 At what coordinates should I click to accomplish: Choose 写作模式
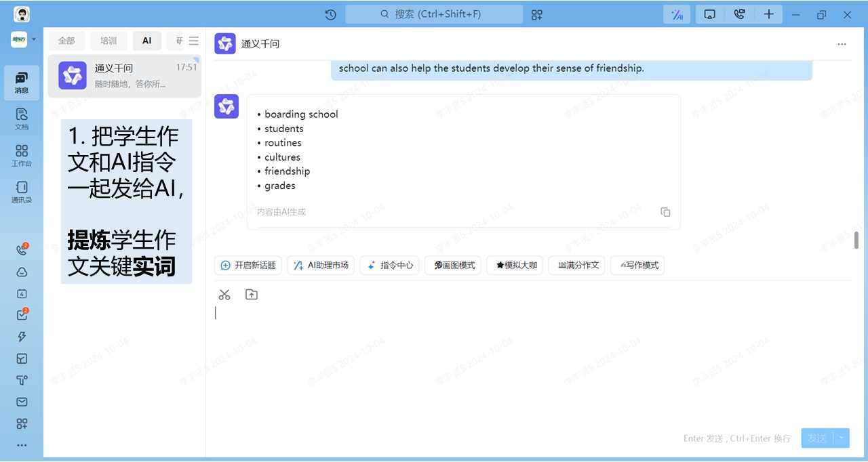(637, 266)
